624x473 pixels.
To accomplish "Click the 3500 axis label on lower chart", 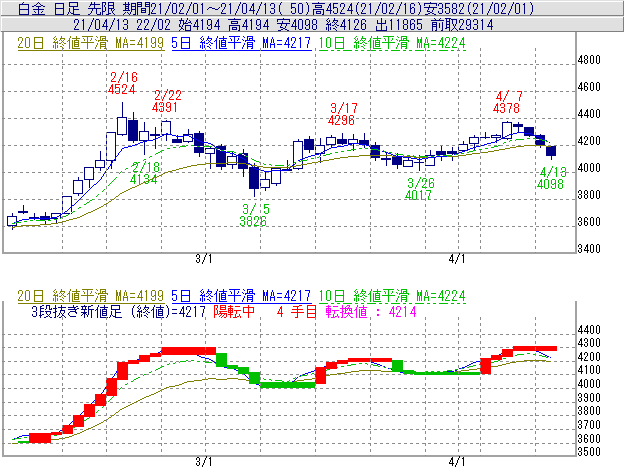I will 589,452.
